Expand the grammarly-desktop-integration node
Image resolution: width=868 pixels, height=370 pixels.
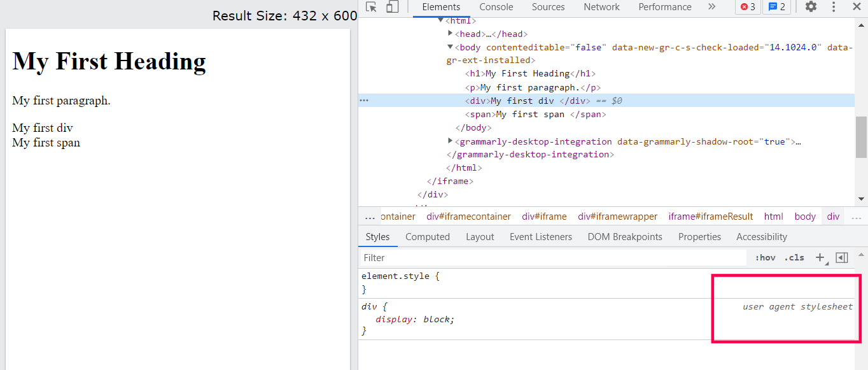(451, 141)
